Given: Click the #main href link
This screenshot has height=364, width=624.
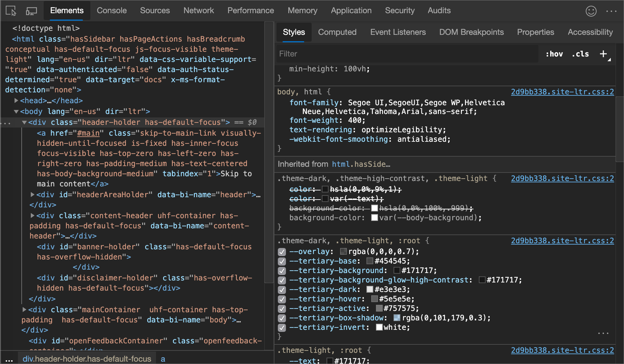Looking at the screenshot, I should click(88, 133).
